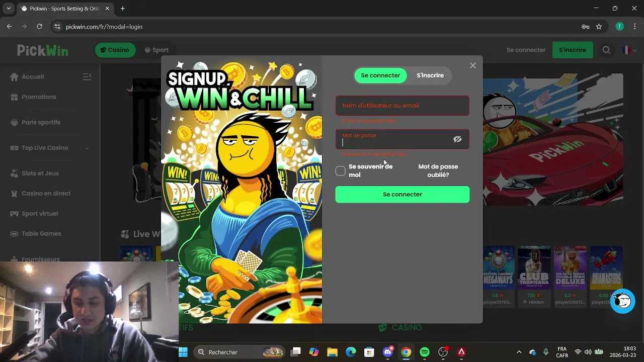Reload the page via the refresh button
The image size is (644, 362).
tap(39, 27)
